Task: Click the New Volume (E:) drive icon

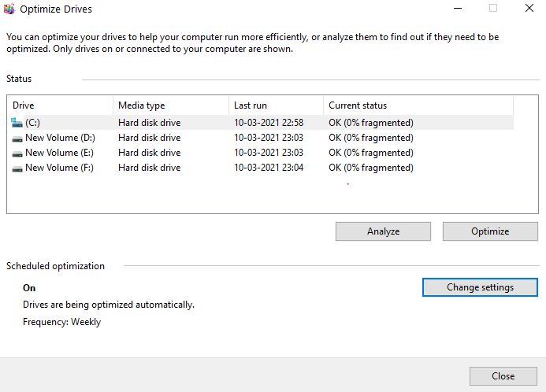Action: tap(17, 153)
